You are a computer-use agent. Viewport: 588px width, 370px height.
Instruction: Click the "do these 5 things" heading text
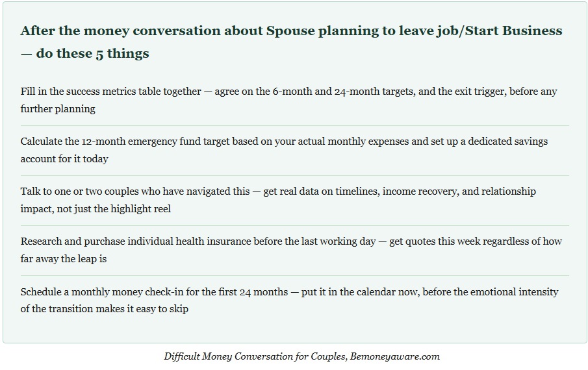[92, 54]
